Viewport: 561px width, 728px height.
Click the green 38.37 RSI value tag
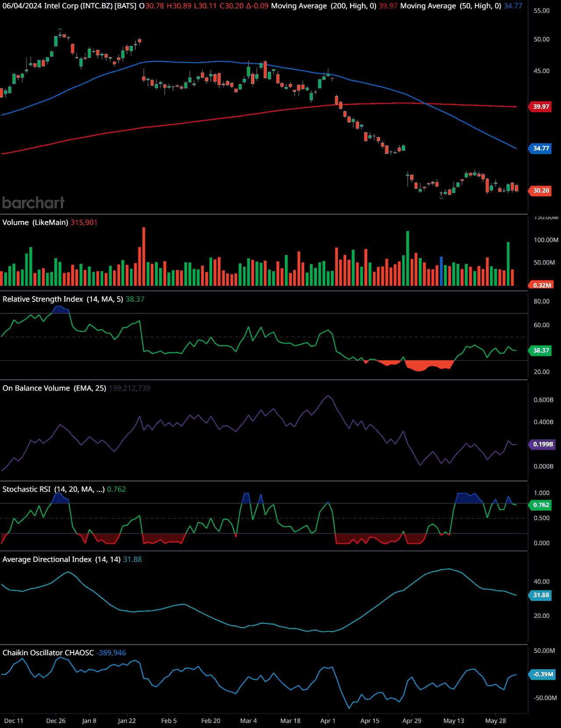[541, 351]
